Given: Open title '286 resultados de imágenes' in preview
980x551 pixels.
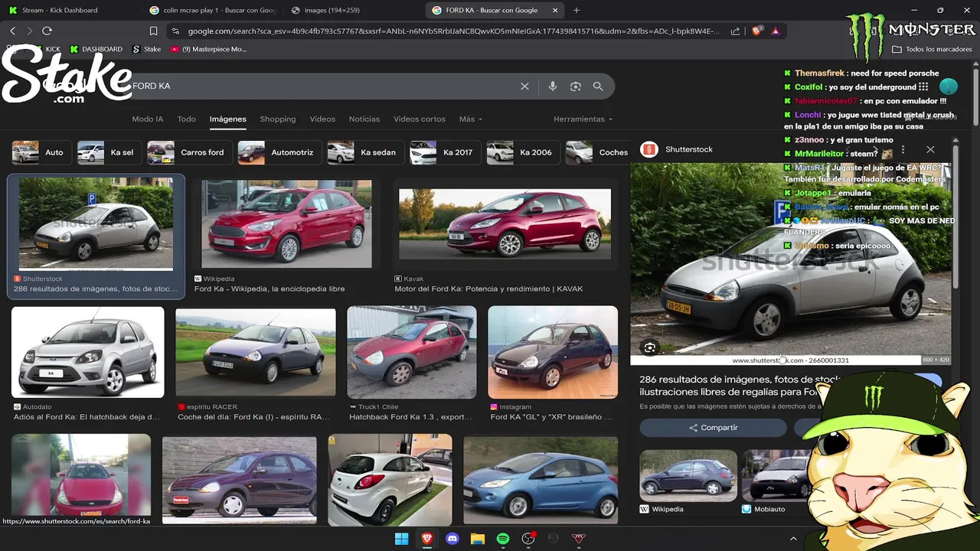Looking at the screenshot, I should tap(740, 386).
